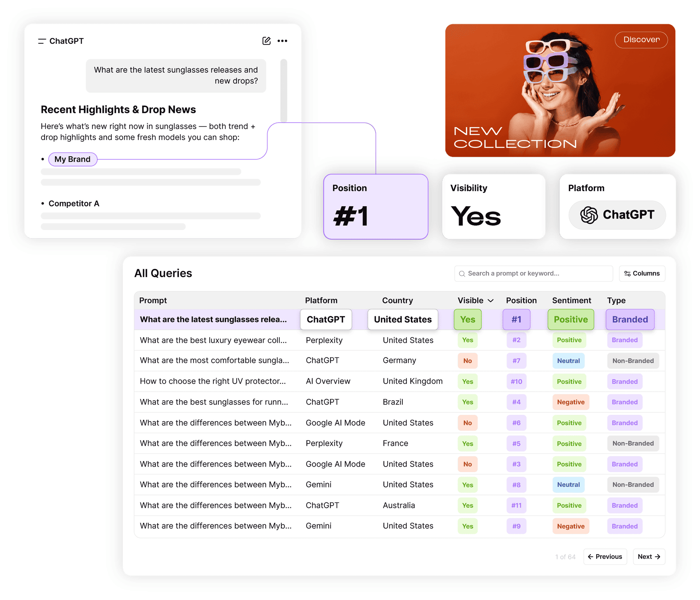
Task: Click the Columns settings icon
Action: (x=627, y=273)
